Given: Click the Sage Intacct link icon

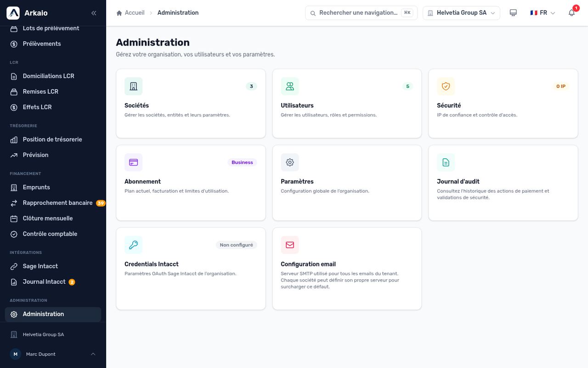Looking at the screenshot, I should (x=14, y=266).
